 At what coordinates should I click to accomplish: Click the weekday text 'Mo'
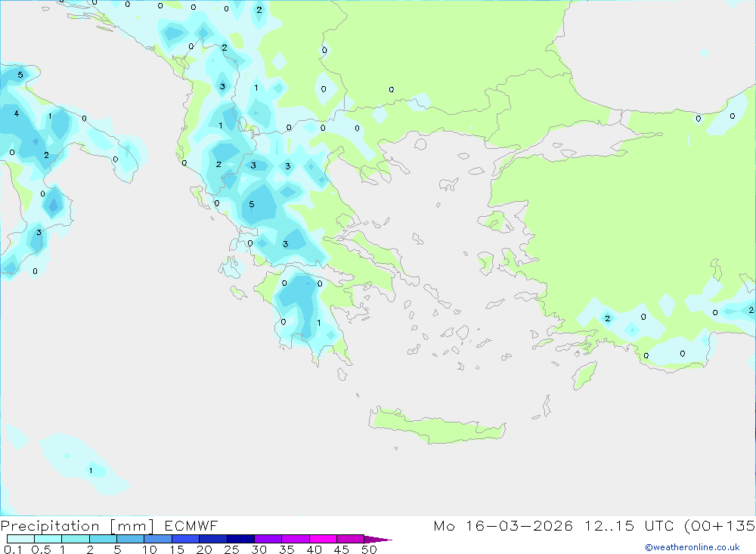point(444,525)
